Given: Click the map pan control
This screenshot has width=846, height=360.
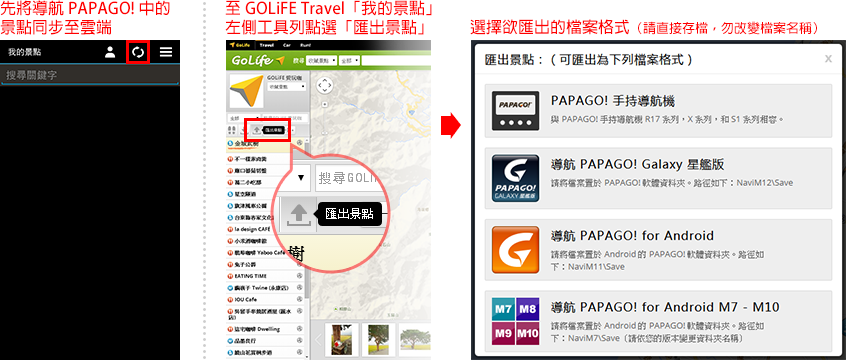Looking at the screenshot, I should coord(324,85).
